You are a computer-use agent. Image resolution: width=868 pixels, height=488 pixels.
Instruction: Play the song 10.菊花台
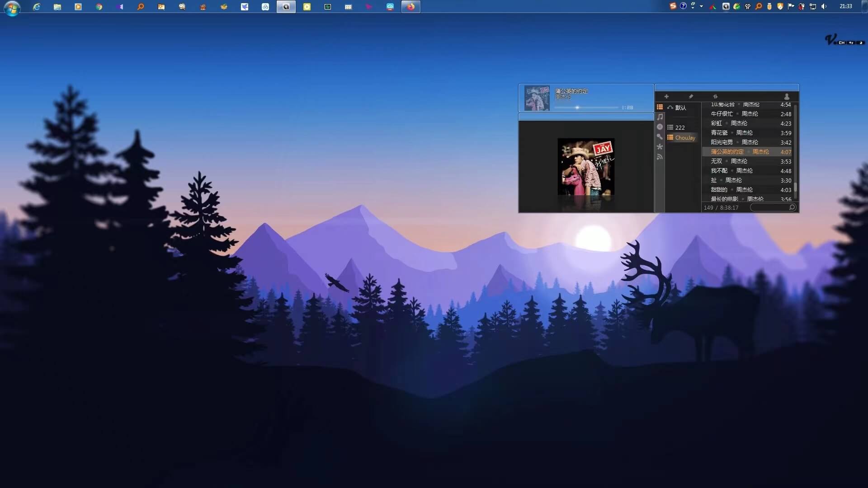click(x=747, y=105)
